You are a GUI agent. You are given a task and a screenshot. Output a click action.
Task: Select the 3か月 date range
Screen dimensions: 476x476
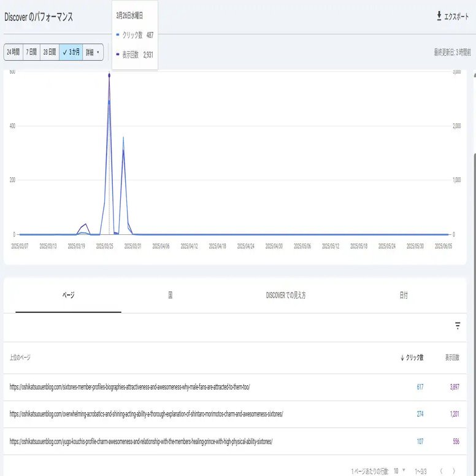point(71,52)
